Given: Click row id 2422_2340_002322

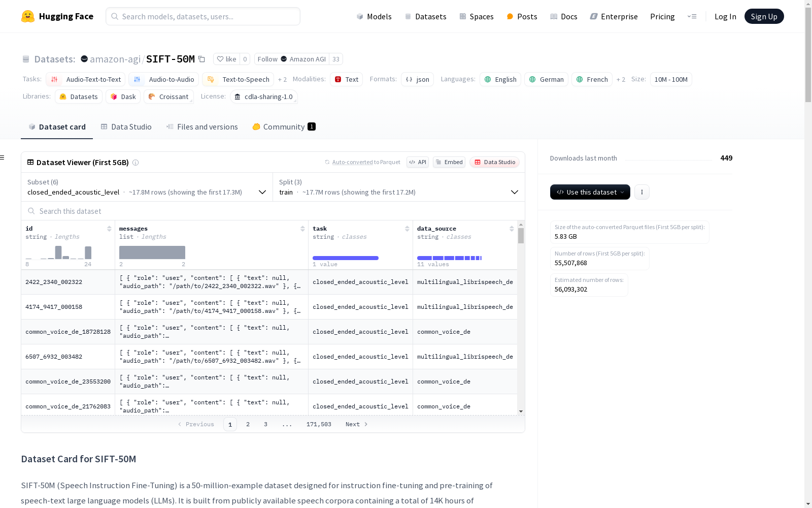Looking at the screenshot, I should pyautogui.click(x=54, y=282).
